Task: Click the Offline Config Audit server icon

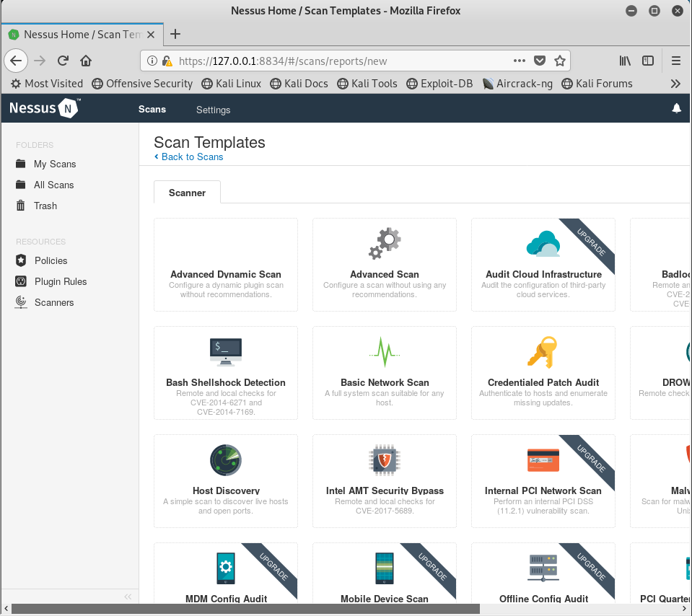Action: (543, 568)
